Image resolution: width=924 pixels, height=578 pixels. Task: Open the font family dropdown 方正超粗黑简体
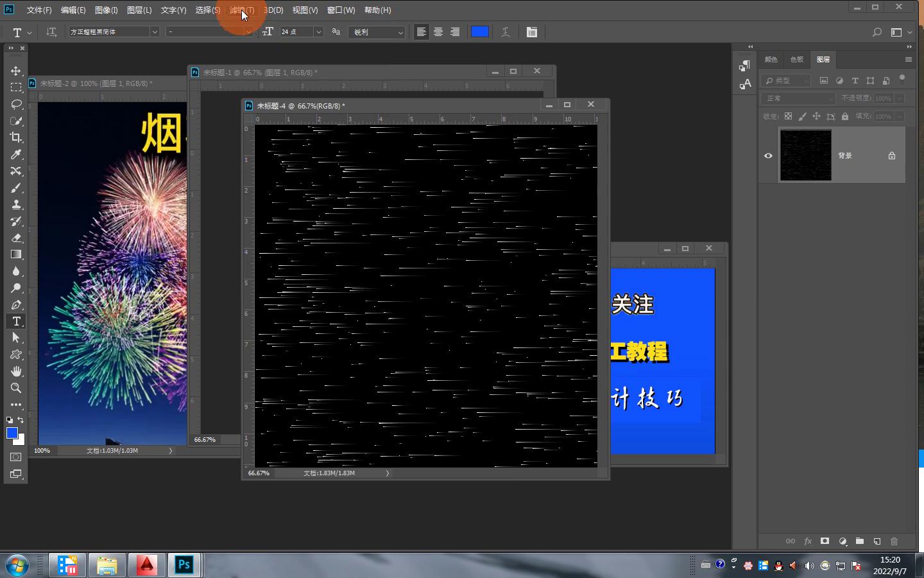(154, 32)
